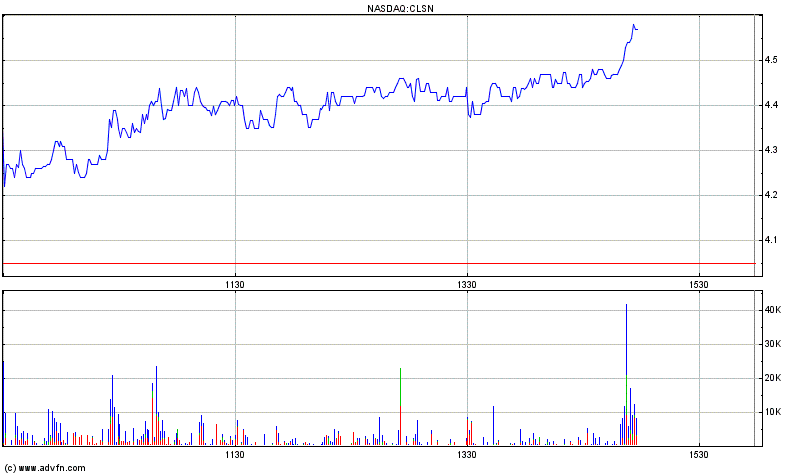Click the (c) www.advfn.com credit text
This screenshot has height=475, width=800.
(x=45, y=468)
